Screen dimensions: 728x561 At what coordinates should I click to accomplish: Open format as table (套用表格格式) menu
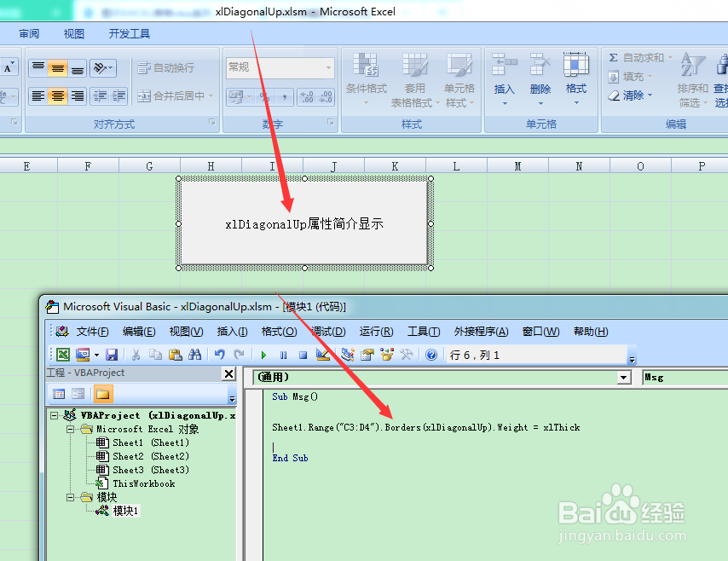414,80
